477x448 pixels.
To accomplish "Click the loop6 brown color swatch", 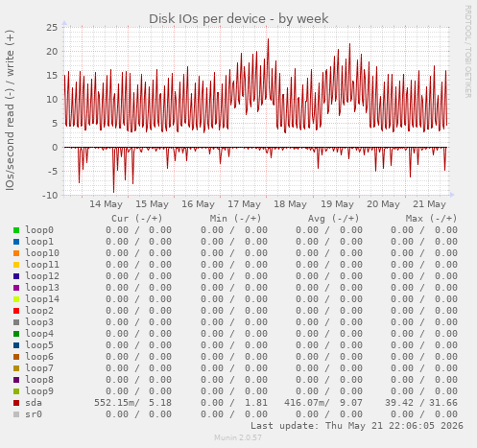I will (x=16, y=357).
